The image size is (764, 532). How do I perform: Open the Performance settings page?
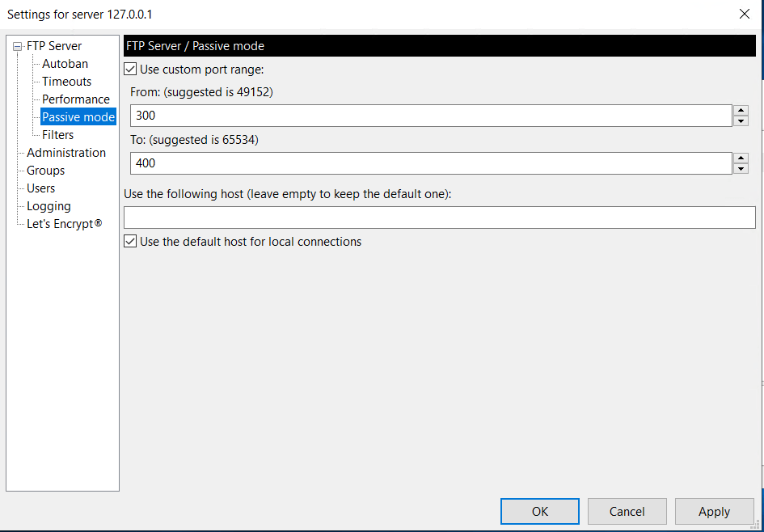(x=76, y=99)
